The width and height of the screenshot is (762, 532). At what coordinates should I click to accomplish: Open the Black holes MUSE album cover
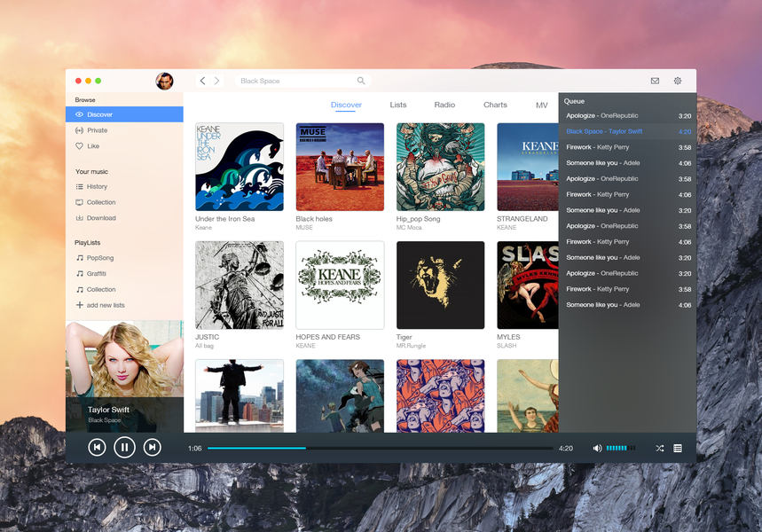340,167
